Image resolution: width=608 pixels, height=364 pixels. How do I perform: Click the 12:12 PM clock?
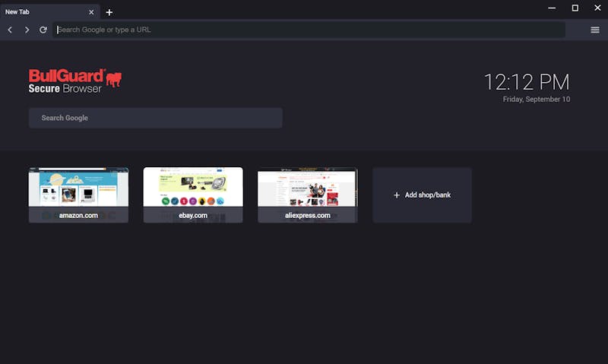pyautogui.click(x=527, y=82)
